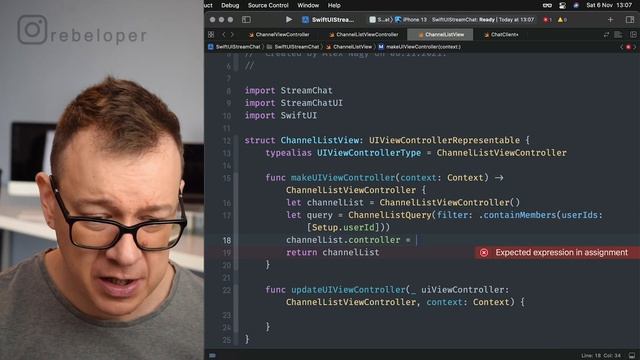Open the editor options lines icon

click(x=618, y=35)
